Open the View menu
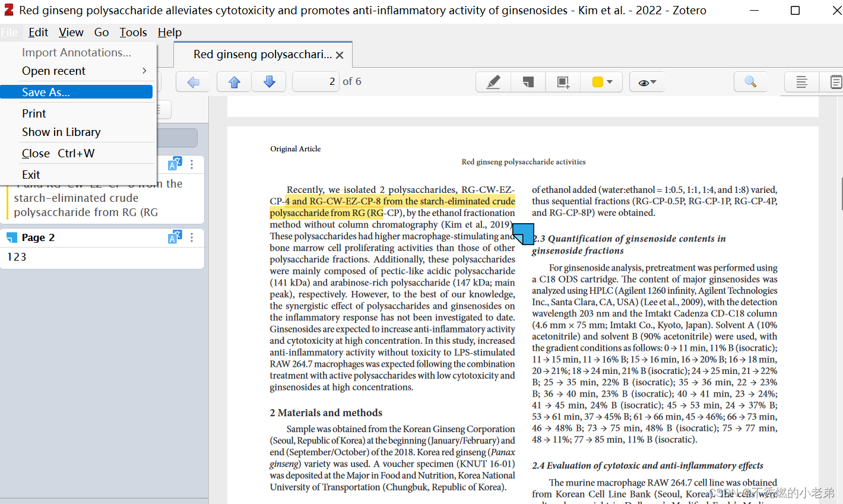Image resolution: width=843 pixels, height=504 pixels. pos(71,32)
